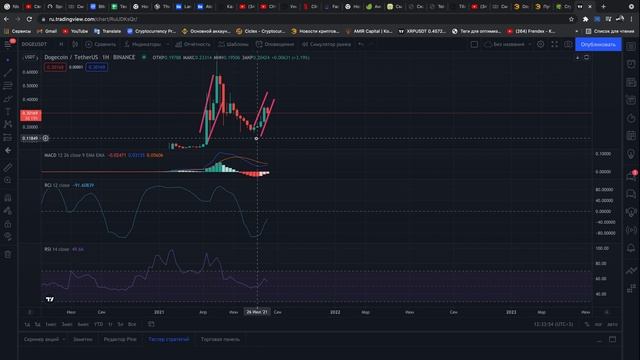The image size is (640, 360).
Task: Select the brush and shapes drawing tool
Action: (8, 98)
